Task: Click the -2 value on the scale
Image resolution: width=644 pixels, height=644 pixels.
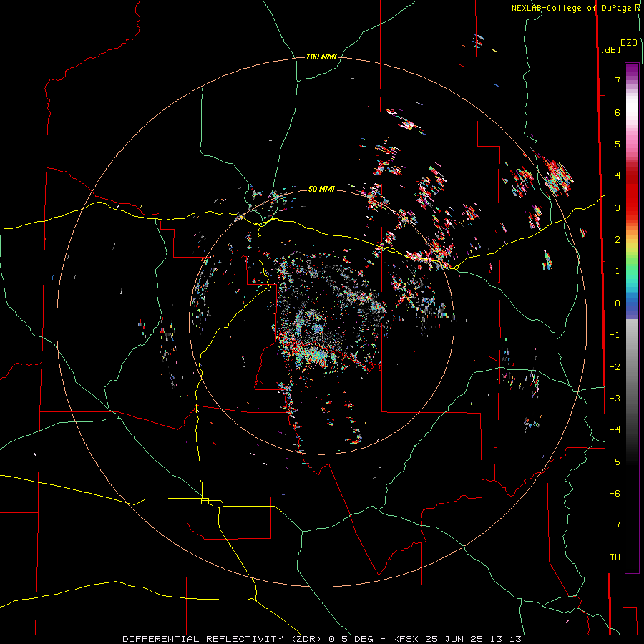Action: pyautogui.click(x=615, y=367)
